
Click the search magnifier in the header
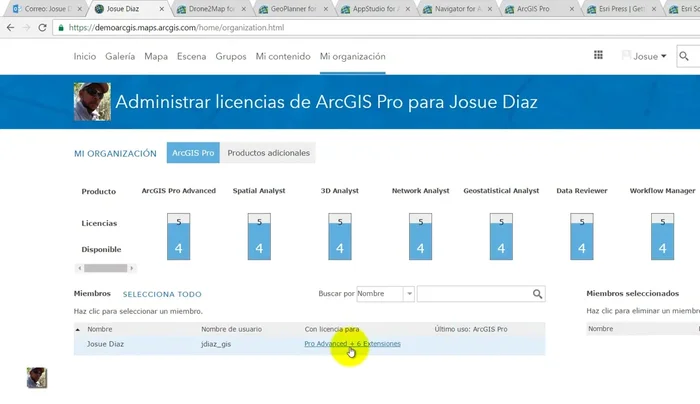click(683, 56)
